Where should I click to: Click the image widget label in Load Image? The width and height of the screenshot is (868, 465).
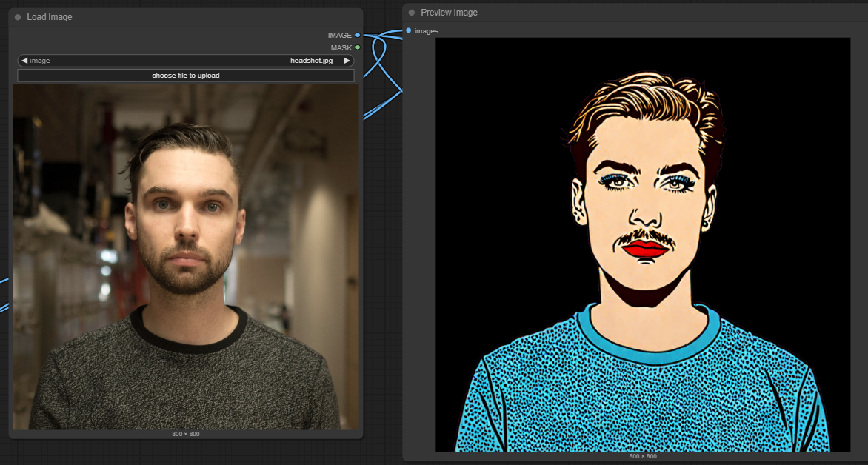coord(40,60)
